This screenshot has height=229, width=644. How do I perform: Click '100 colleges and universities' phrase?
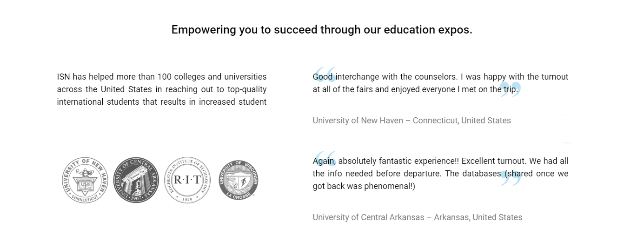click(212, 77)
